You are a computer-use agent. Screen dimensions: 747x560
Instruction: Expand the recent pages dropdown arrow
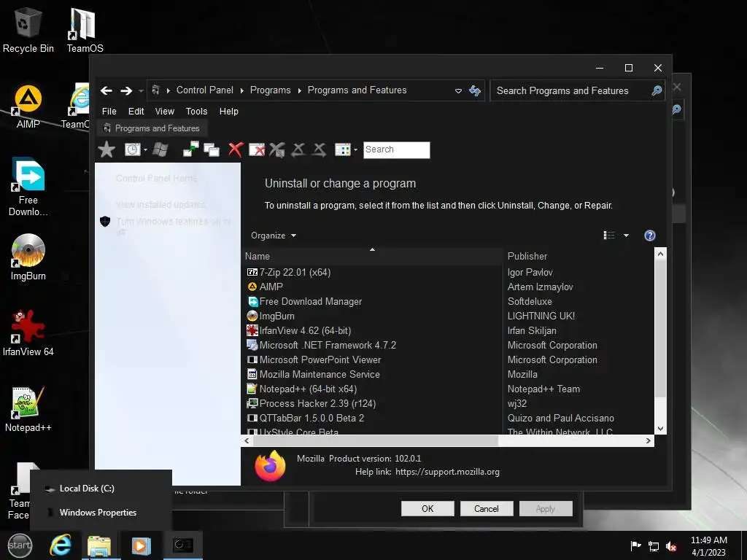141,91
